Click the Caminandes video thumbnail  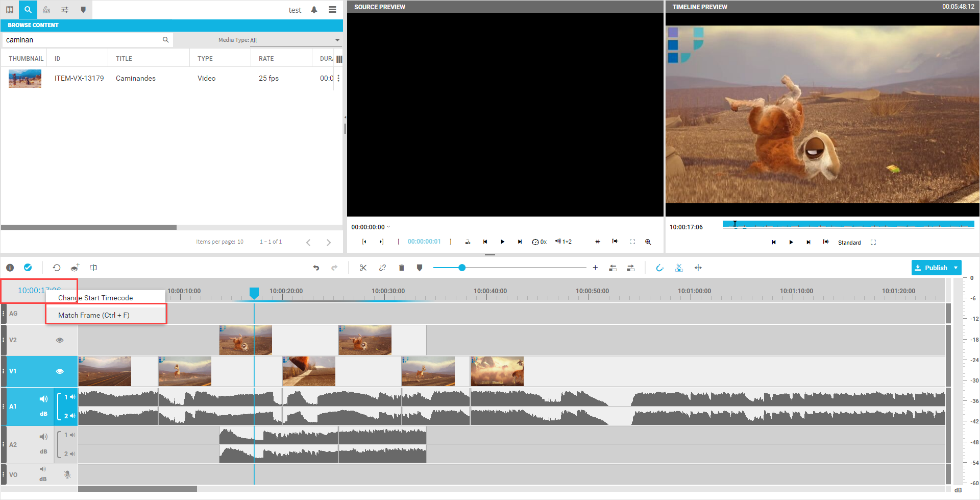(x=24, y=79)
